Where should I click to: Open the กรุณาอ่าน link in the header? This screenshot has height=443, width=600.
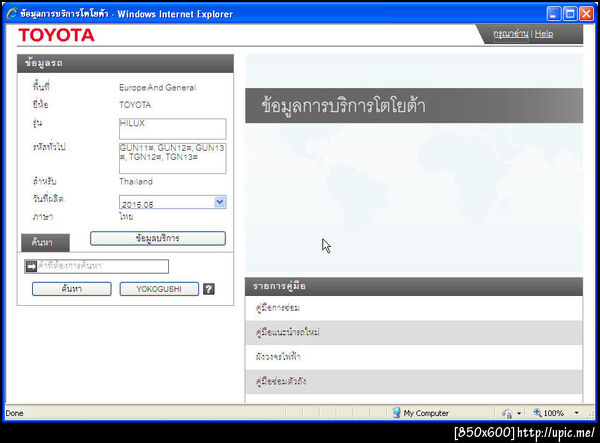tap(510, 34)
